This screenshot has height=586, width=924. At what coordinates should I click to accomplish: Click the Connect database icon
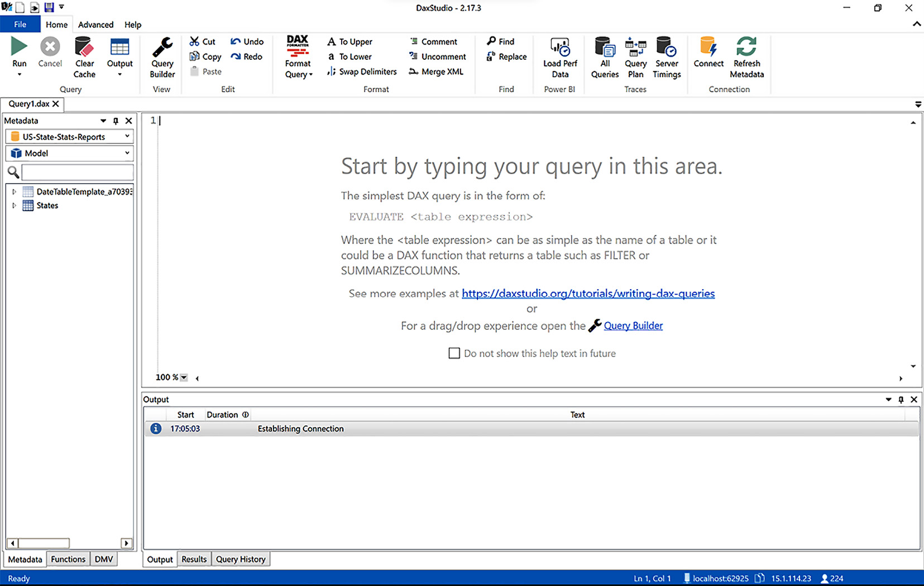coord(708,48)
